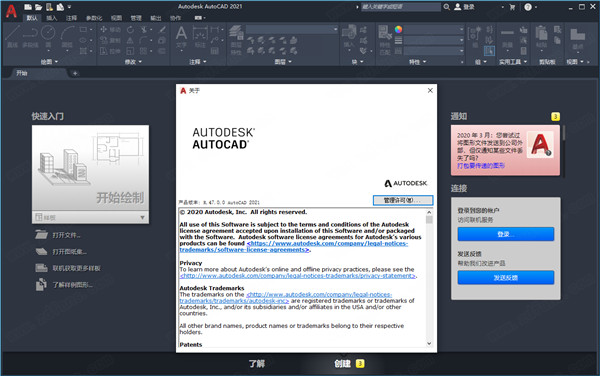Select the Line tool in ribbon
The image size is (600, 376).
(x=13, y=36)
